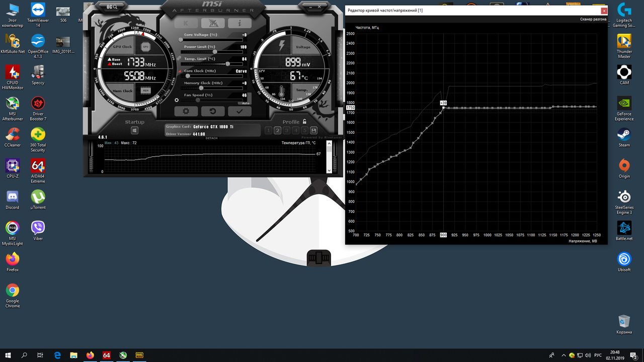The image size is (644, 362).
Task: Open Discord desktop shortcut
Action: [13, 200]
